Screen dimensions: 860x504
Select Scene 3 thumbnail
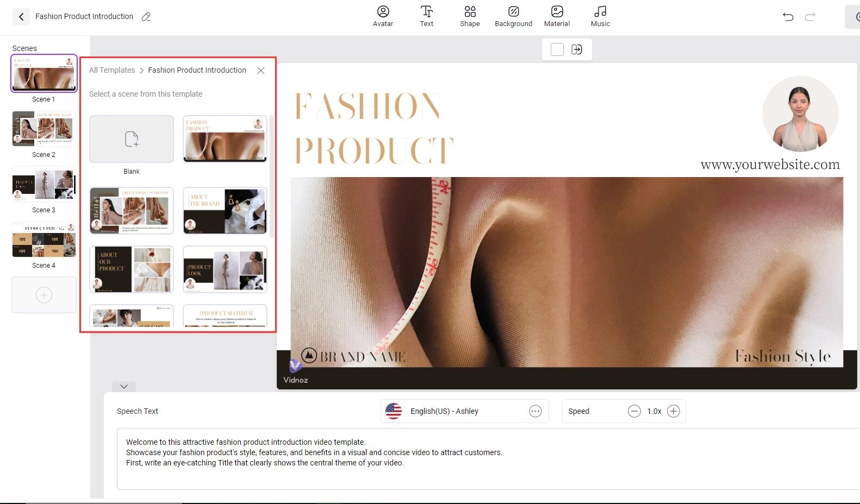coord(44,185)
